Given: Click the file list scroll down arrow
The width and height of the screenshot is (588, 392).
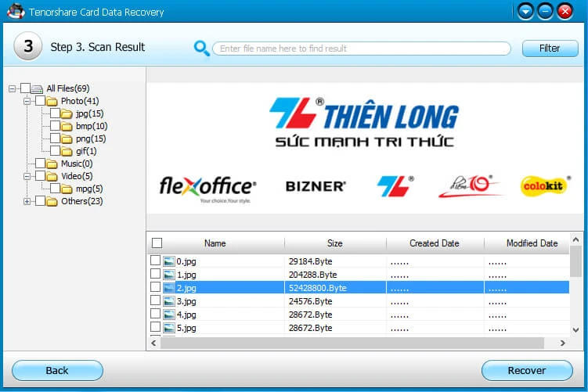Looking at the screenshot, I should (x=576, y=330).
